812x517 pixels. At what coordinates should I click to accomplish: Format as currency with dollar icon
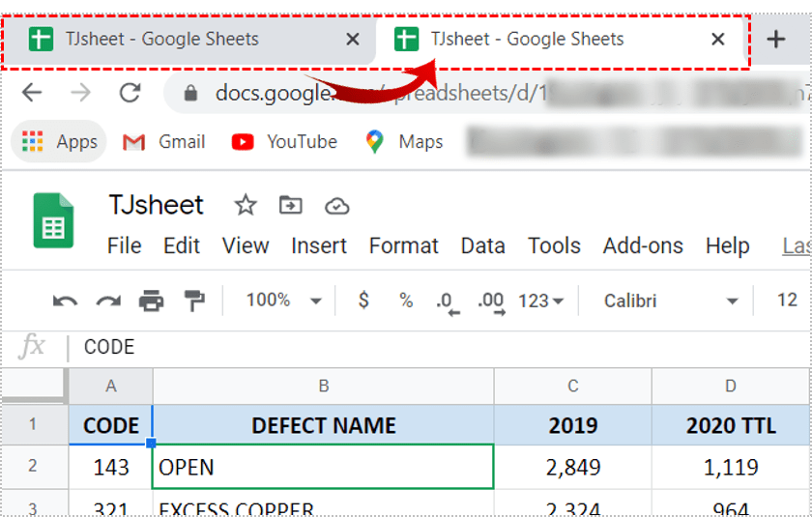[363, 301]
